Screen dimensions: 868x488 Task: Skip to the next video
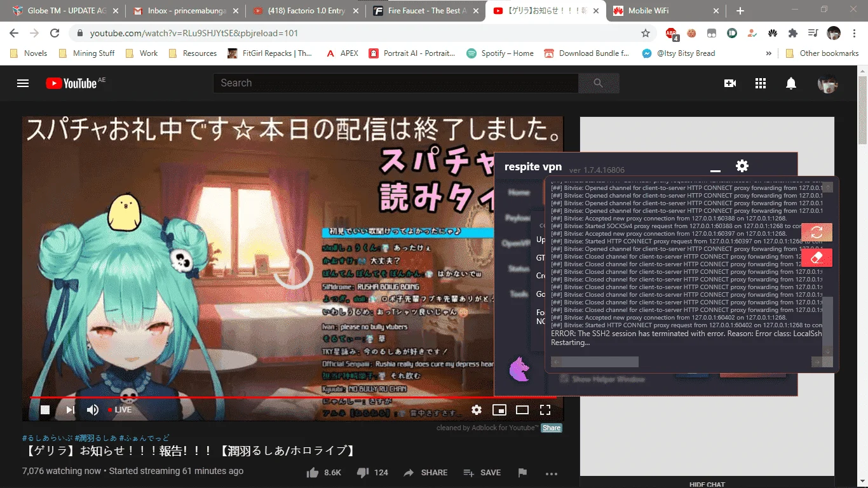coord(71,410)
